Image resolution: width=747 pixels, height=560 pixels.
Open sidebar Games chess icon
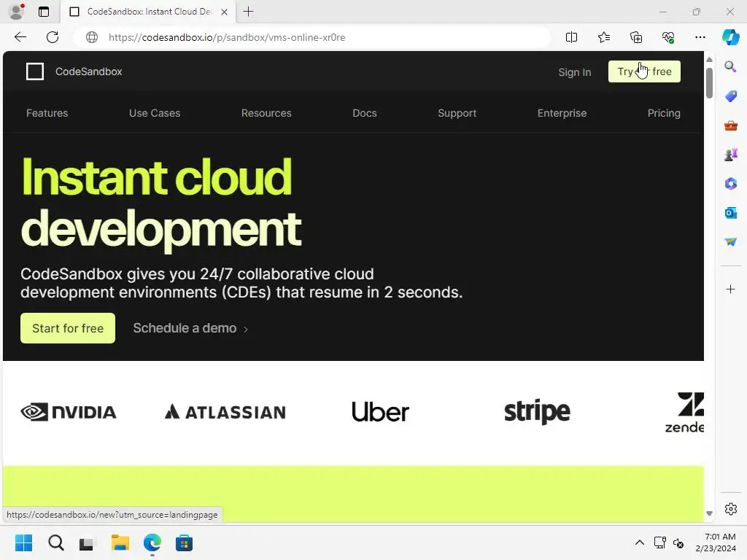[730, 155]
